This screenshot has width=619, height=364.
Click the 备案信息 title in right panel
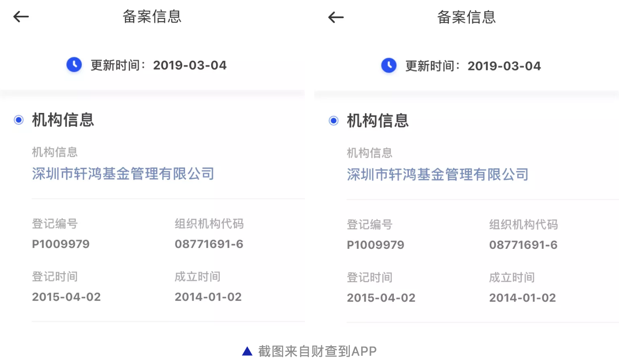467,17
